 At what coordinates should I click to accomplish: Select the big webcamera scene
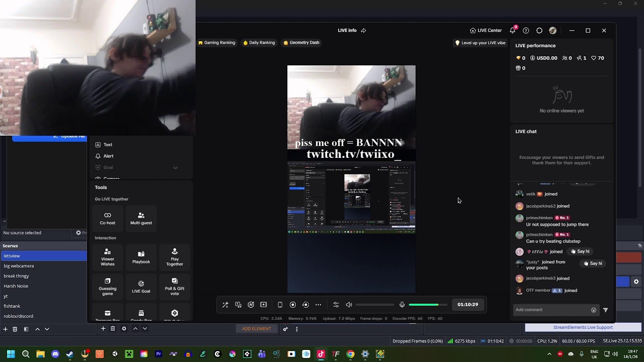click(44, 266)
